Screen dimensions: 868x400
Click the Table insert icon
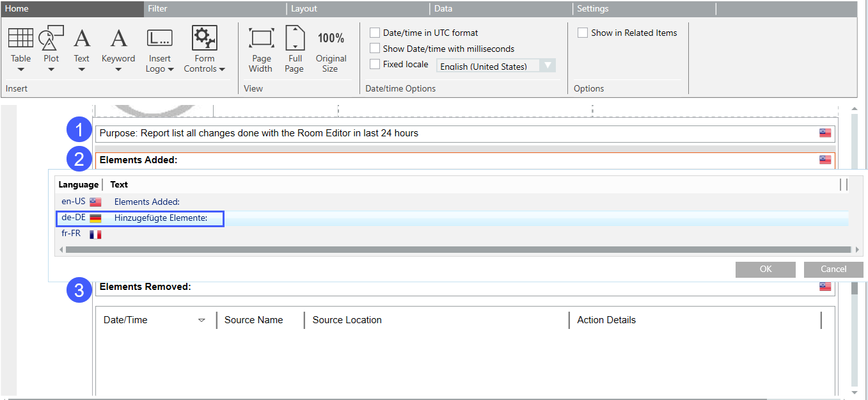click(20, 38)
